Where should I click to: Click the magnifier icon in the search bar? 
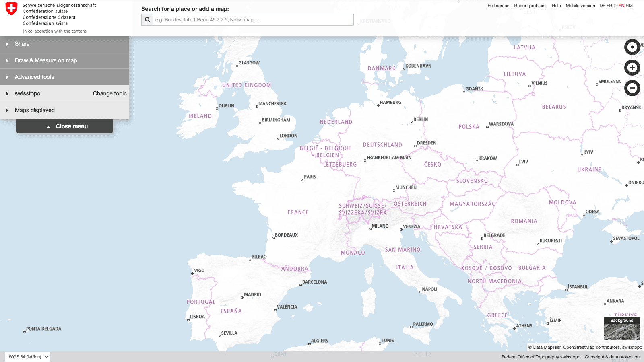147,19
